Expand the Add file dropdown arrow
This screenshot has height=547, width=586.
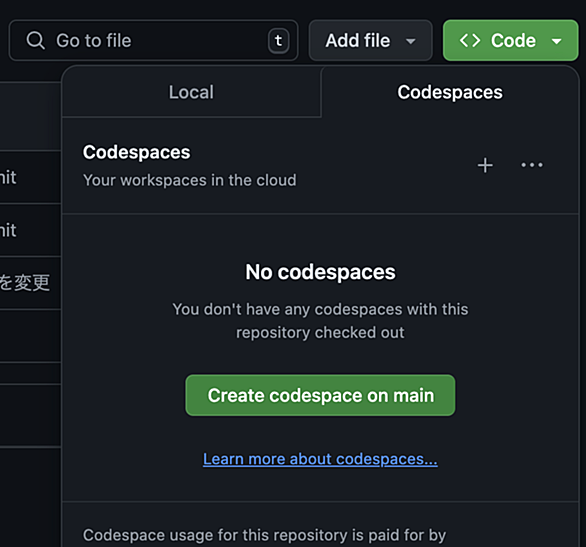[x=411, y=41]
